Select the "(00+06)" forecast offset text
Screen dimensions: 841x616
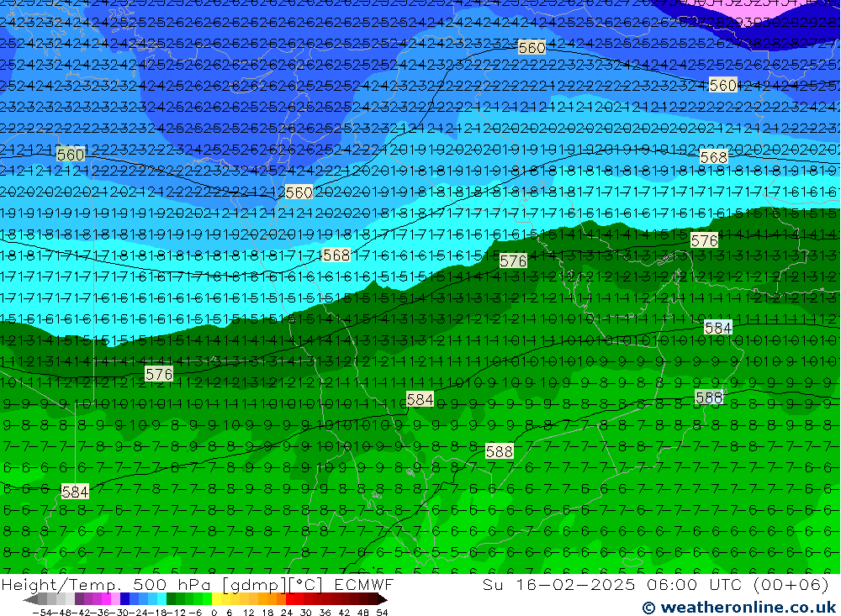point(791,584)
